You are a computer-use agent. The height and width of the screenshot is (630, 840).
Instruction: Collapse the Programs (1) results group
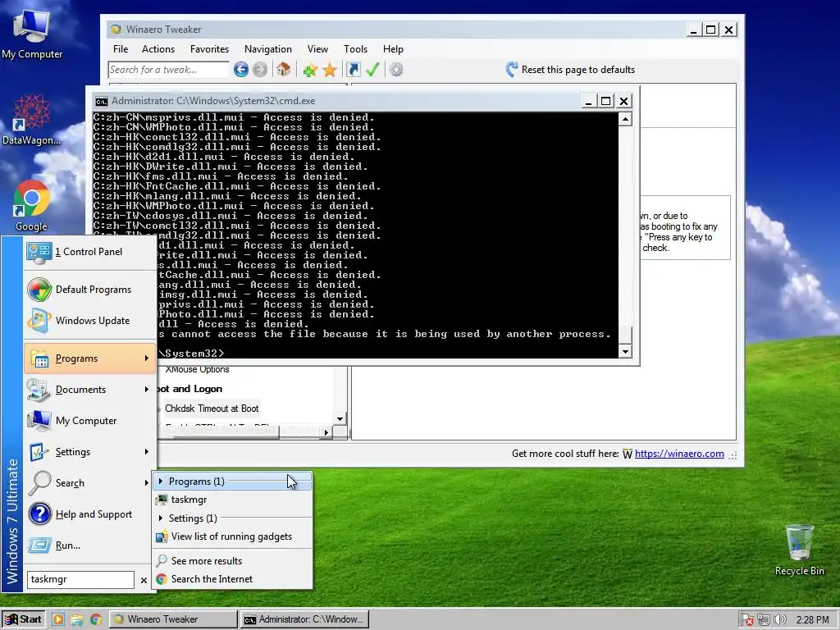pyautogui.click(x=160, y=481)
